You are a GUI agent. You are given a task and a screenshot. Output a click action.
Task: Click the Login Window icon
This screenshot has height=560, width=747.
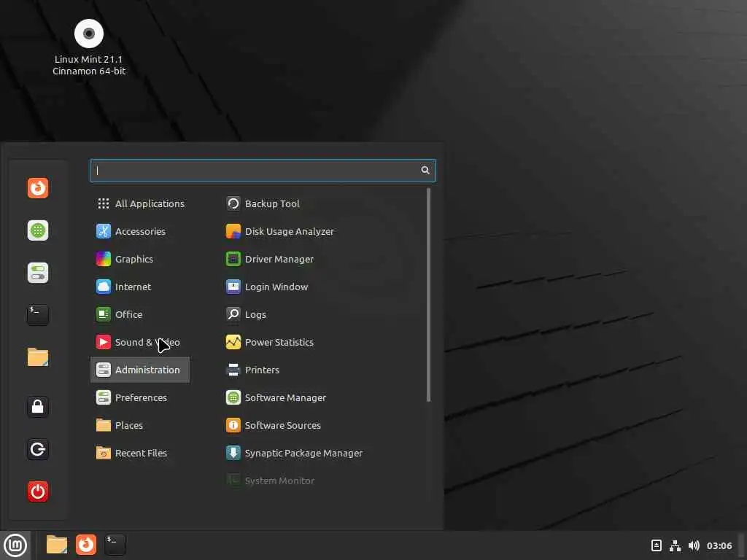[233, 287]
